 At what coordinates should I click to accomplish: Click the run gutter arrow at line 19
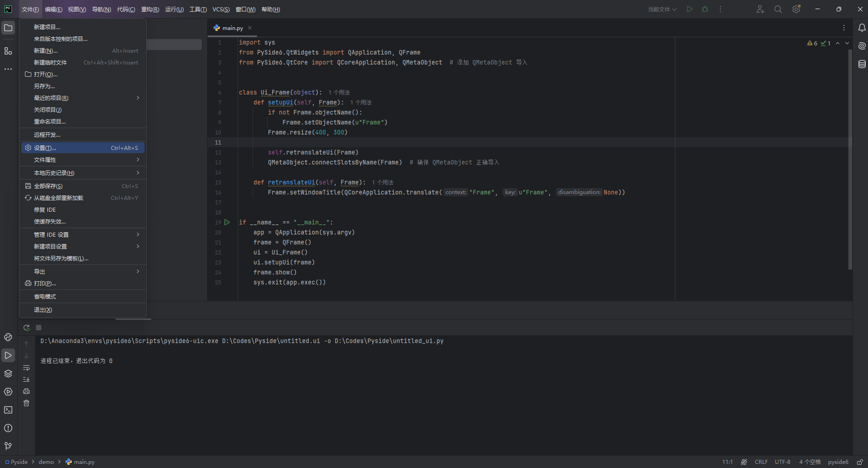pos(227,222)
